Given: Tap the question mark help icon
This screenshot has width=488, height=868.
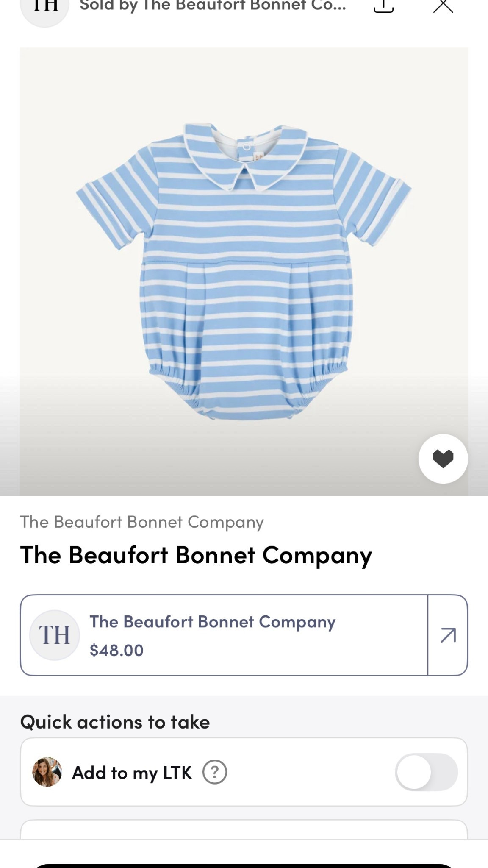Looking at the screenshot, I should coord(215,772).
